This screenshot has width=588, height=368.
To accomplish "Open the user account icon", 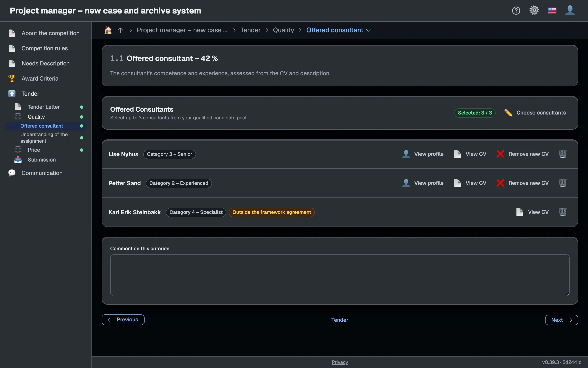I will (x=570, y=11).
